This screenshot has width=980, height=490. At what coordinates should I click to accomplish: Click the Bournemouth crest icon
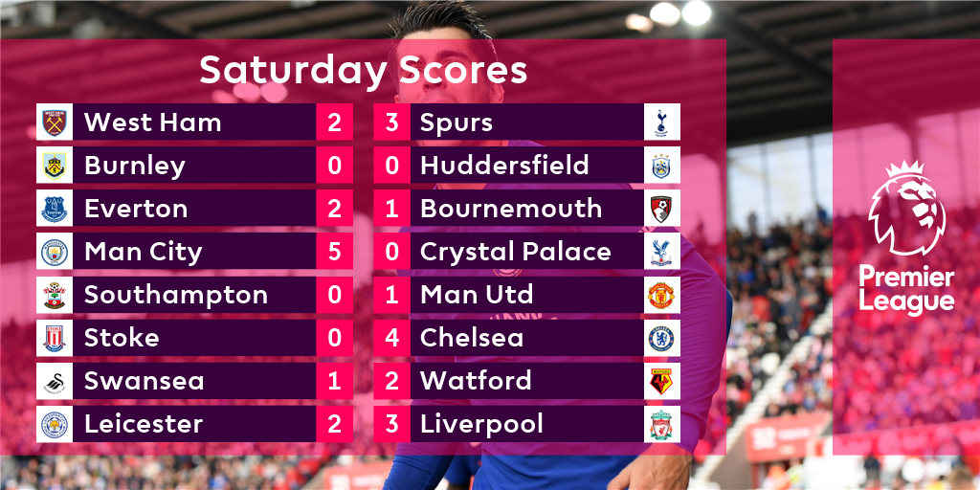pyautogui.click(x=662, y=208)
